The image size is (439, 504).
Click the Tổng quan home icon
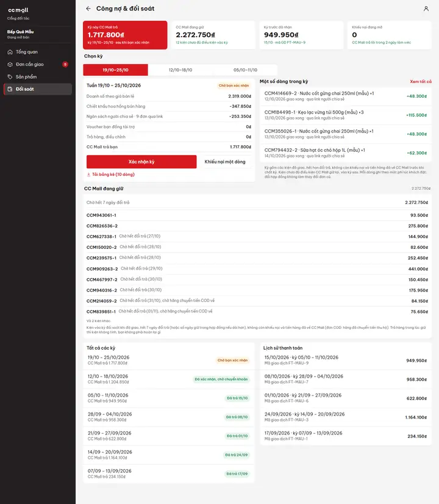point(10,52)
